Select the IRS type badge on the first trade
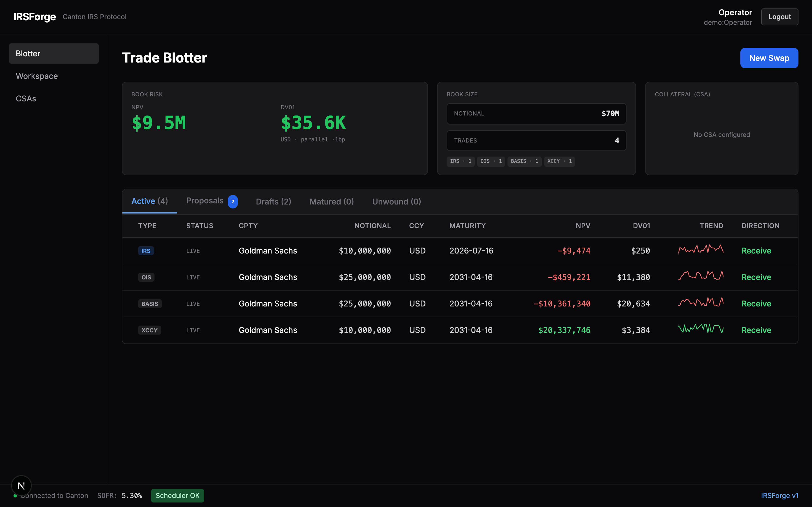 146,250
